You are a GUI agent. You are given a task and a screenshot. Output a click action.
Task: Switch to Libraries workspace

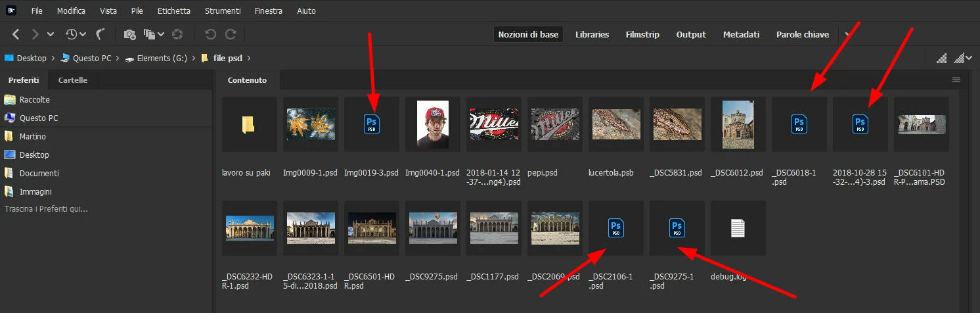click(x=592, y=34)
